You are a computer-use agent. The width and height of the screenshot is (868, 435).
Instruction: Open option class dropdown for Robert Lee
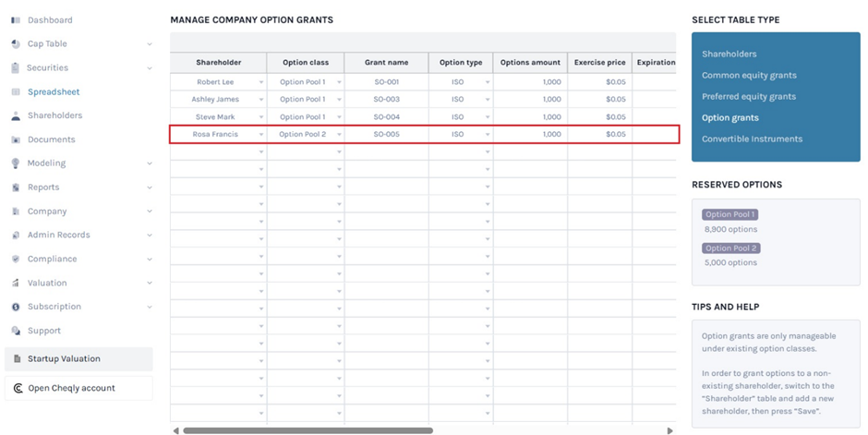(339, 82)
